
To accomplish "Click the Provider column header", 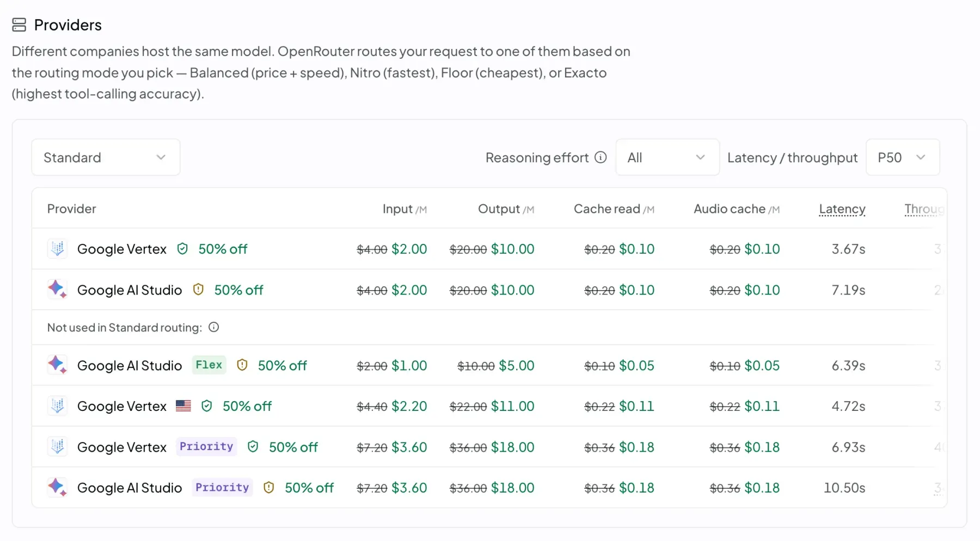I will (x=72, y=209).
